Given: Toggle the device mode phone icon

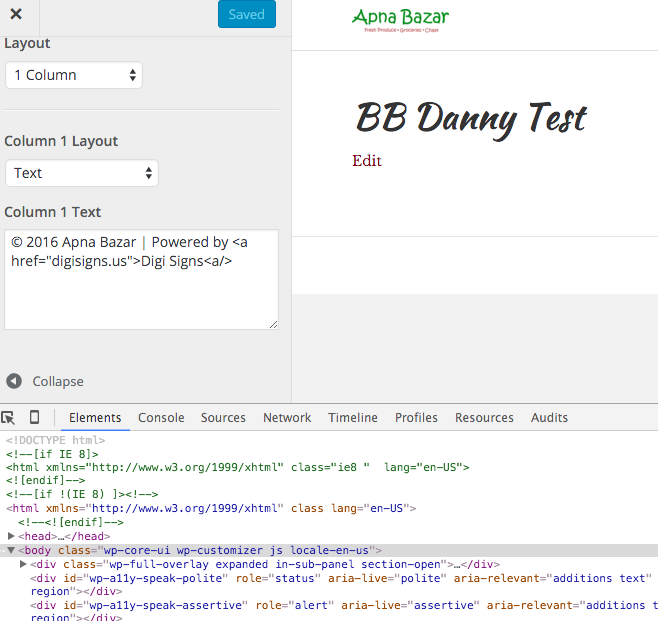Looking at the screenshot, I should (34, 417).
